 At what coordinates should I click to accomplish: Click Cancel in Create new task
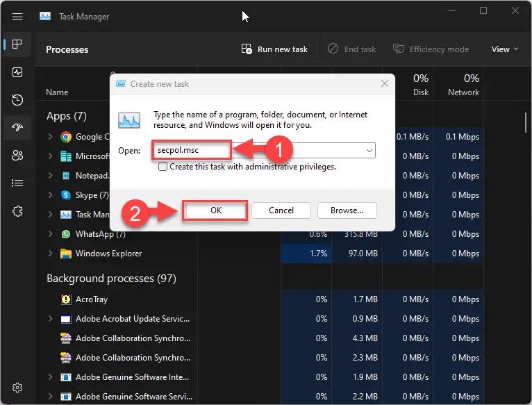click(281, 210)
